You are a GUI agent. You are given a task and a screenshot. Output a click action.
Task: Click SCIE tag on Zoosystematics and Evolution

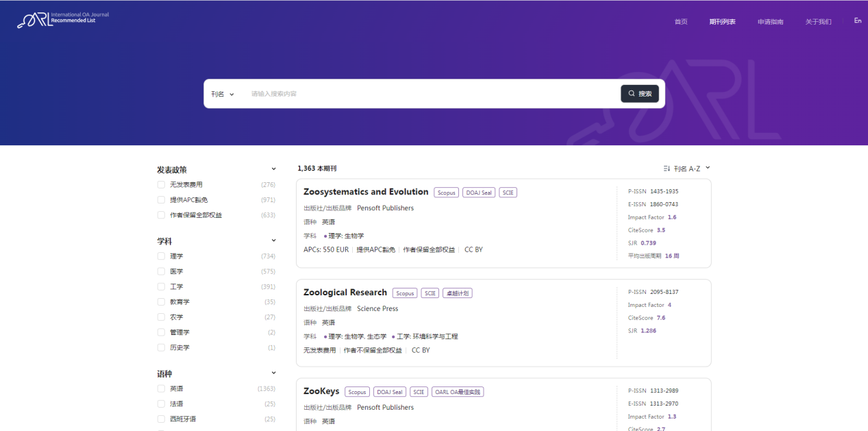(508, 193)
